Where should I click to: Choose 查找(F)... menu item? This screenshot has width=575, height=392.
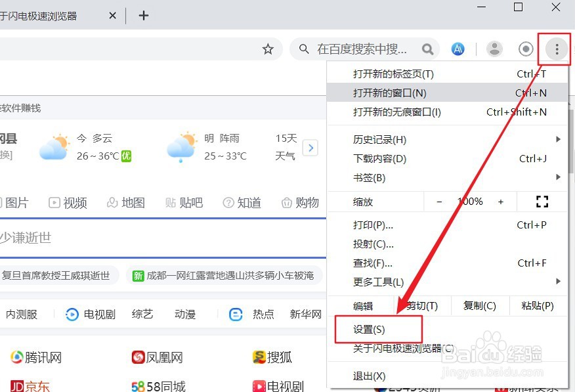[x=446, y=263]
